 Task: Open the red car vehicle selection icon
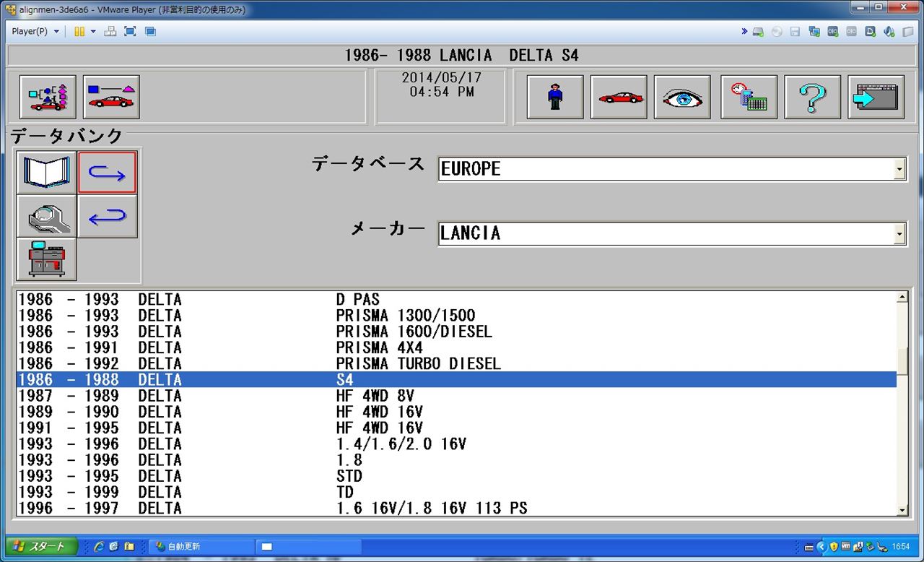click(619, 97)
